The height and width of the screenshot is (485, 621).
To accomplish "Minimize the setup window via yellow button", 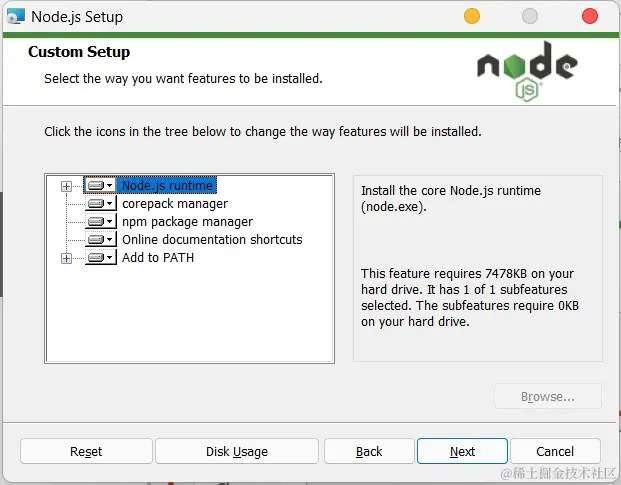I will pyautogui.click(x=472, y=16).
